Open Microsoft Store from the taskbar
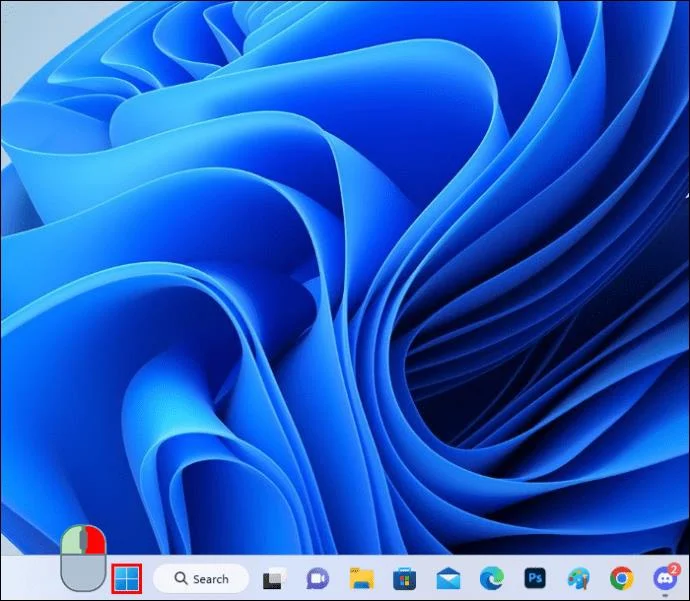 [x=404, y=579]
